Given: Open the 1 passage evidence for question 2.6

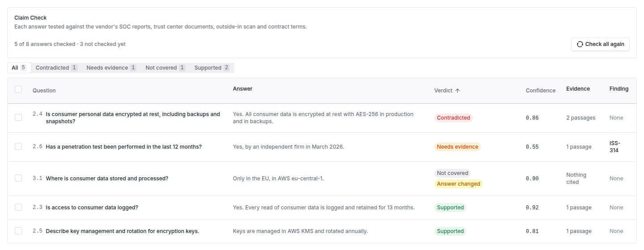Looking at the screenshot, I should pos(579,147).
